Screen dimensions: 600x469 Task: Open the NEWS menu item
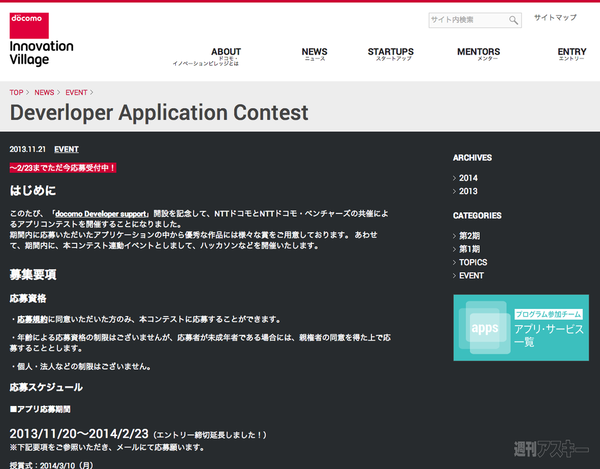point(314,52)
